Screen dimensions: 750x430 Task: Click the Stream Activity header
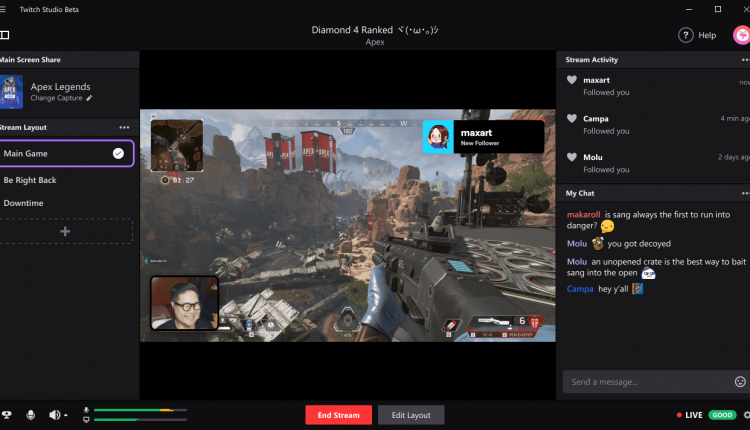click(x=592, y=60)
